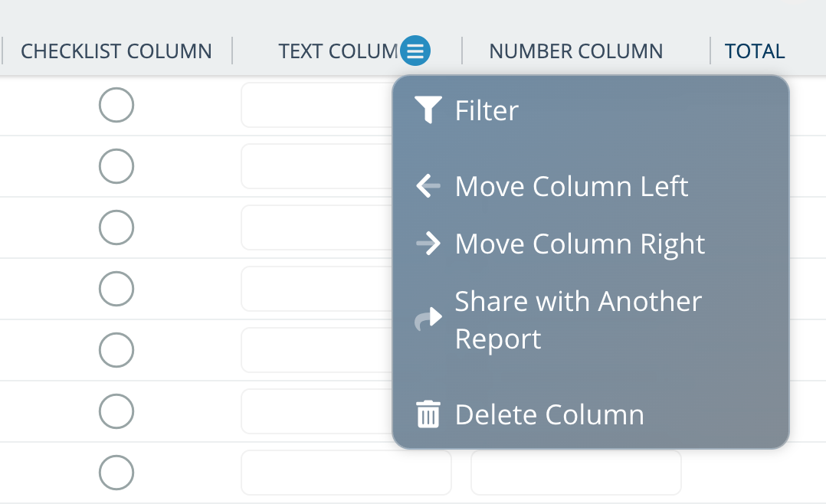Screen dimensions: 826x504
Task: Click the bottom row number column field
Action: coord(575,473)
